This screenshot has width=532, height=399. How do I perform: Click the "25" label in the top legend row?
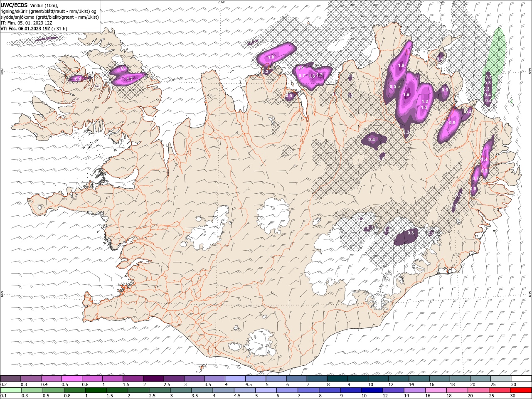coord(493,384)
